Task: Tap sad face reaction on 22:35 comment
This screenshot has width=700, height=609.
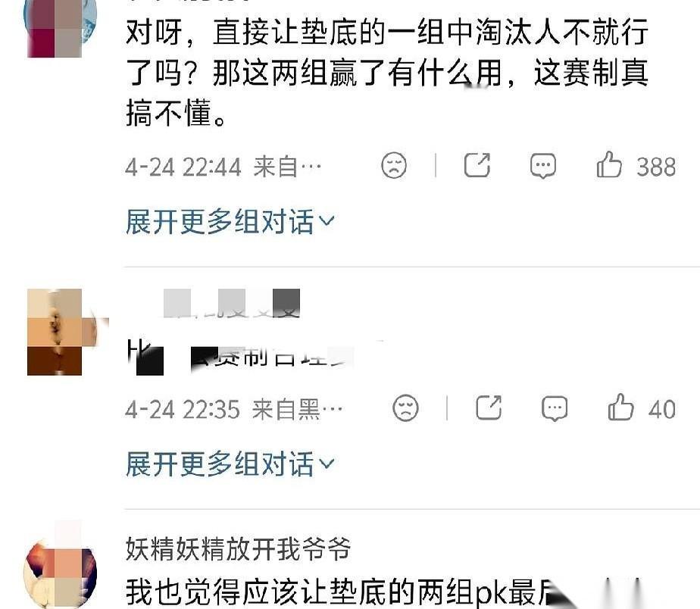Action: (405, 408)
